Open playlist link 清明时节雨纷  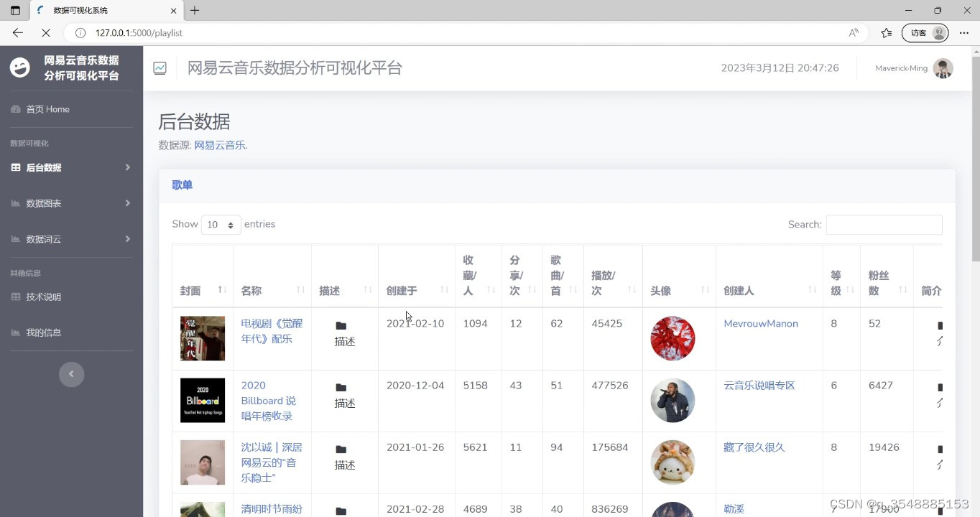[x=272, y=509]
